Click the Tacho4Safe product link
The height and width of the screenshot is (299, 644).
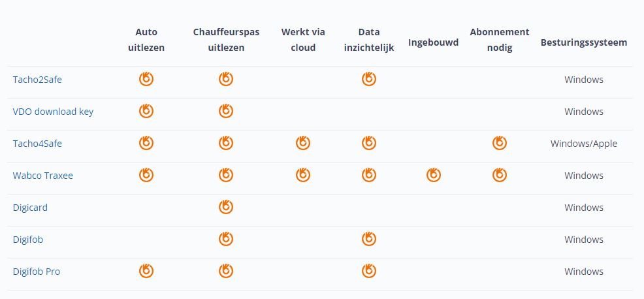pos(37,144)
